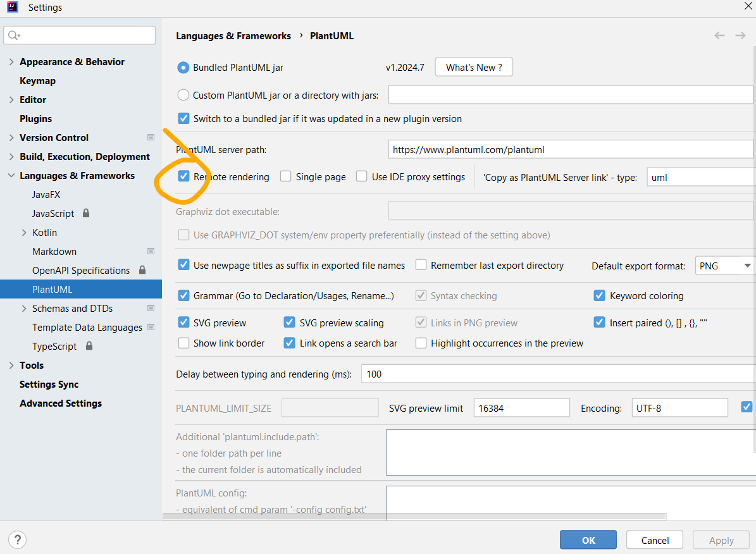Click the help question mark icon
The image size is (756, 554).
(x=18, y=539)
